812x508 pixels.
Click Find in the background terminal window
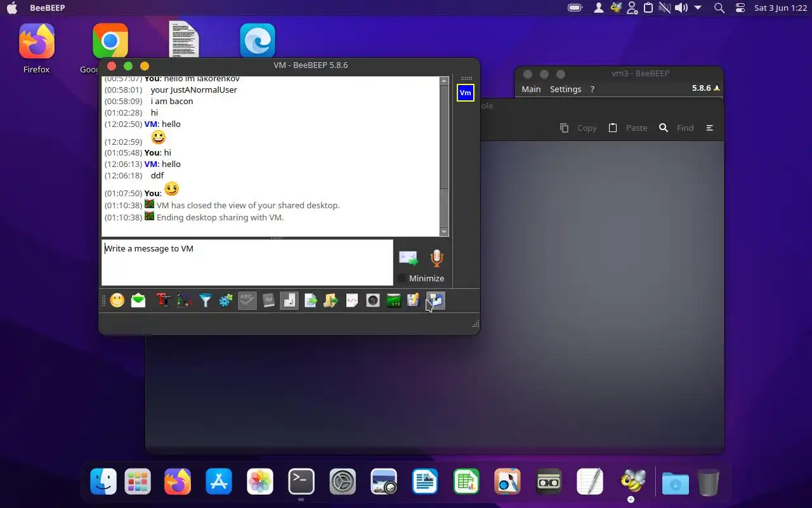pyautogui.click(x=676, y=128)
